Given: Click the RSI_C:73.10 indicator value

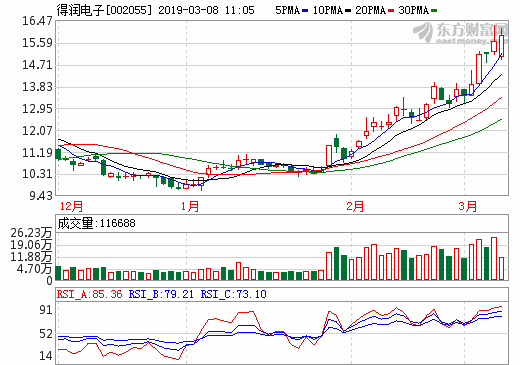Looking at the screenshot, I should (x=233, y=294).
